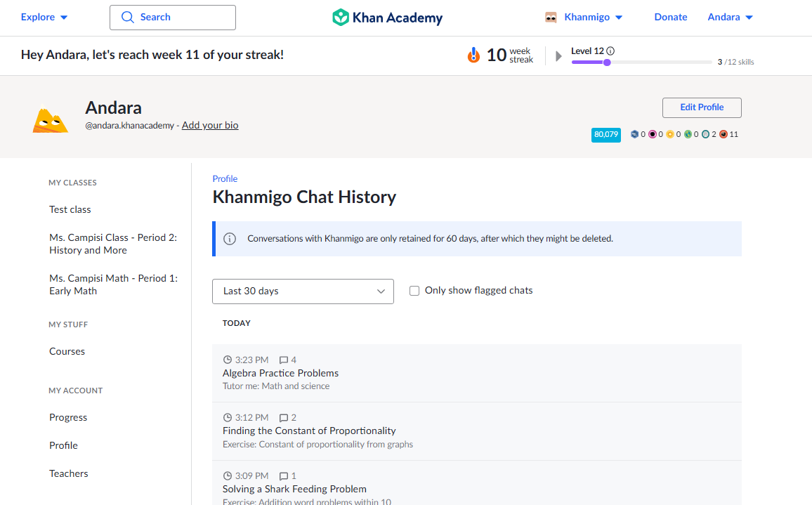Click clock icon beside 3:23 PM
This screenshot has width=812, height=505.
[228, 360]
